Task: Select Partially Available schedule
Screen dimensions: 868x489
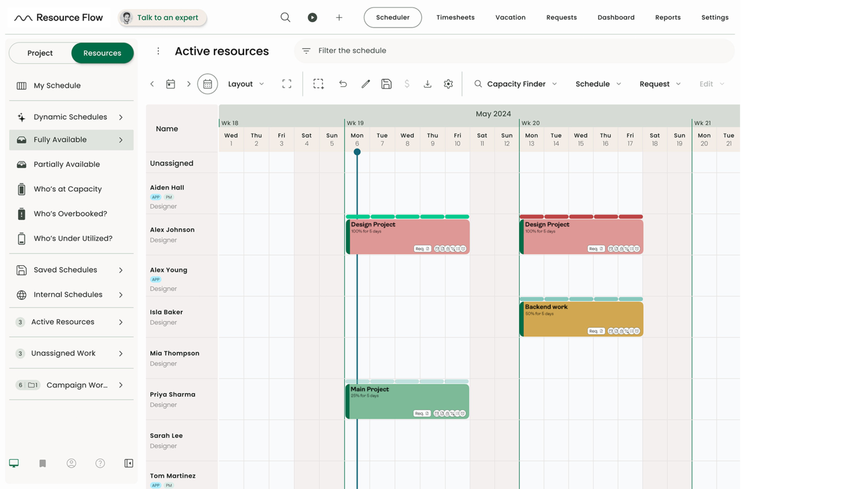Action: click(71, 164)
